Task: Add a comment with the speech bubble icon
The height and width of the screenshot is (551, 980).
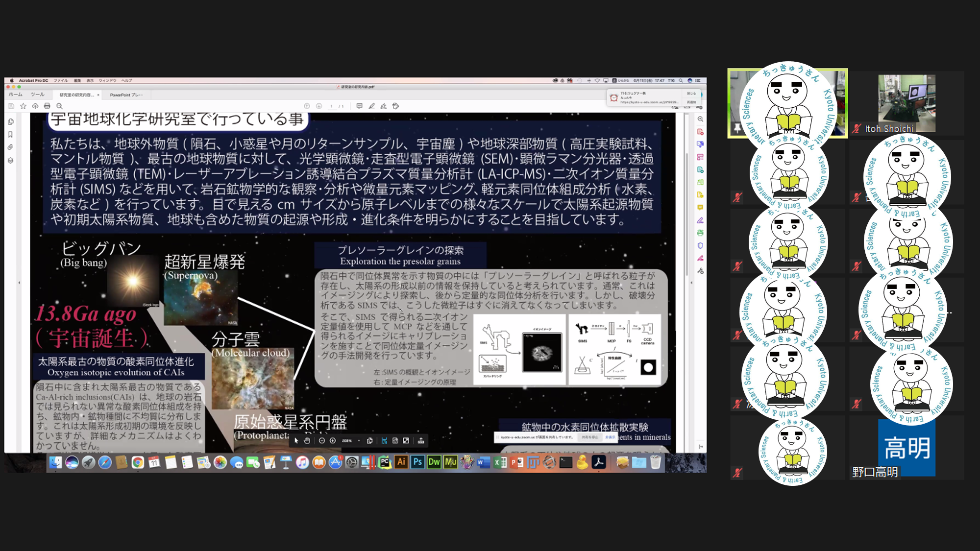Action: click(x=359, y=106)
